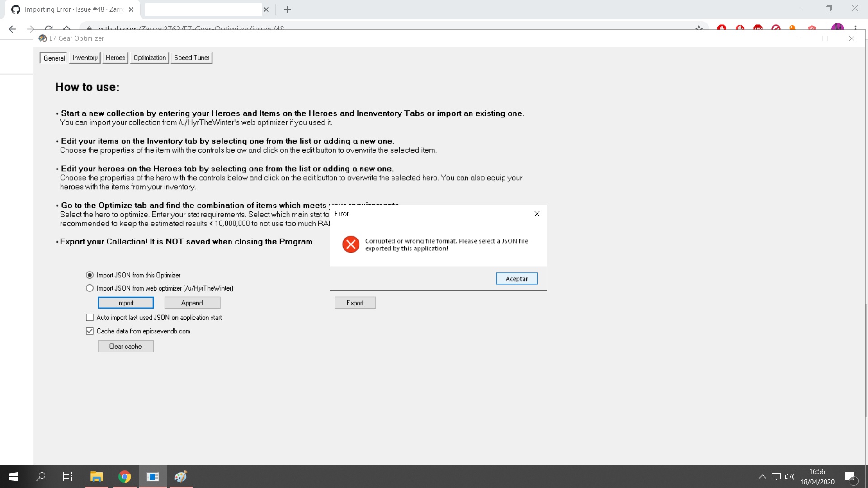The width and height of the screenshot is (868, 488).
Task: Open Chrome's three-dot customize menu
Action: click(856, 28)
